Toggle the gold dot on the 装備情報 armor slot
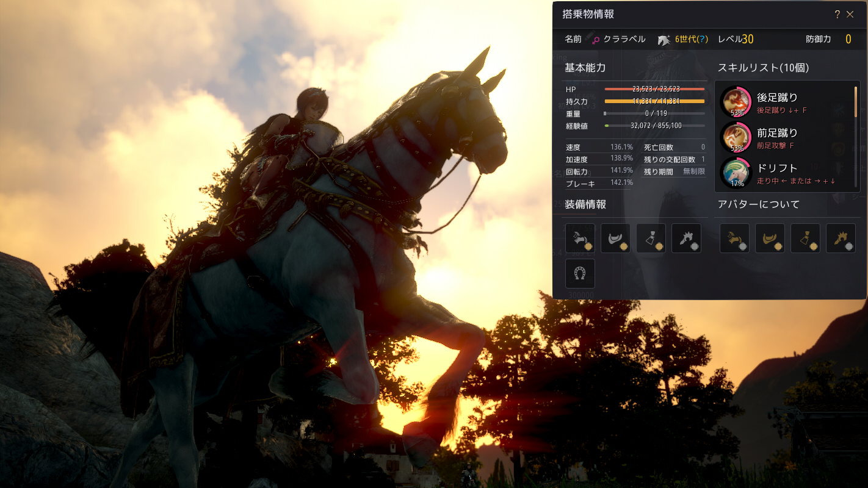The width and height of the screenshot is (868, 488). point(589,247)
